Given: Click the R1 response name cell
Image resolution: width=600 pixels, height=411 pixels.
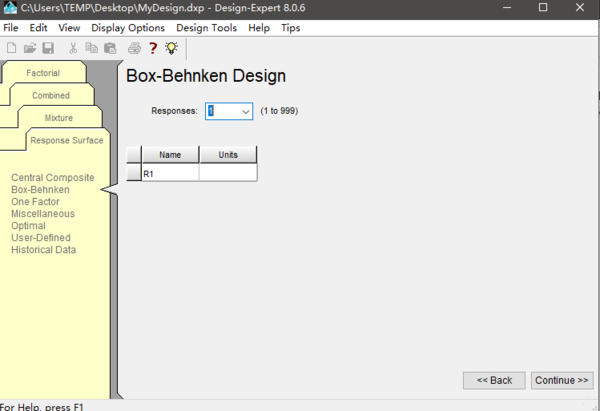Looking at the screenshot, I should tap(170, 173).
